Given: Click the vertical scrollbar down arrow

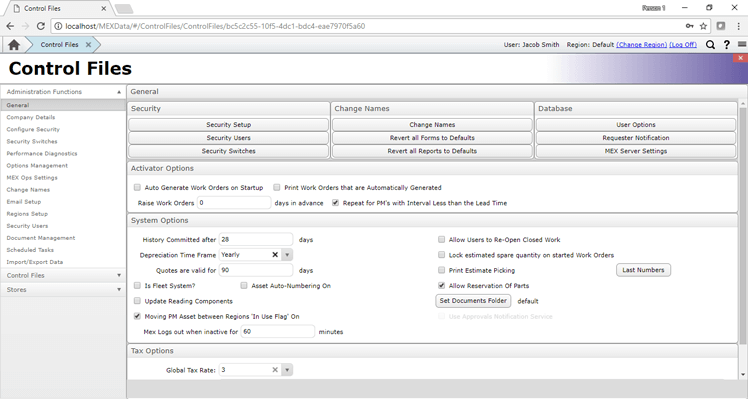Looking at the screenshot, I should coord(743,375).
